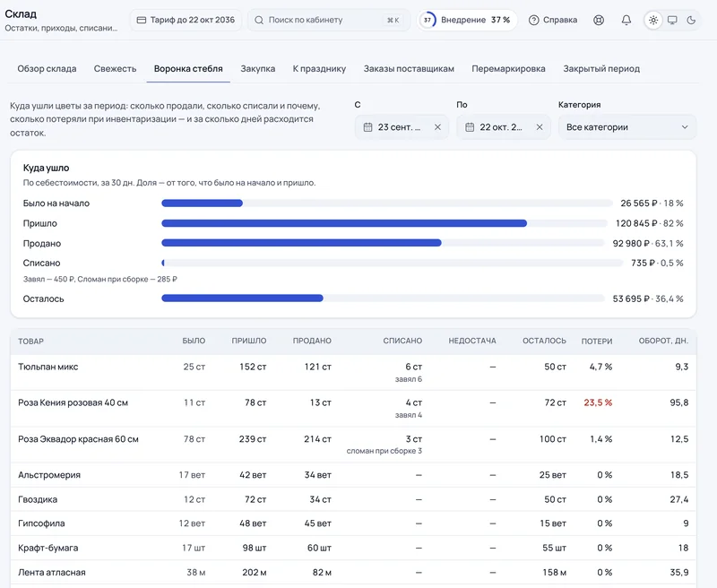Switch to the Обзор склада tab
Screen dimensions: 717x588
point(48,69)
